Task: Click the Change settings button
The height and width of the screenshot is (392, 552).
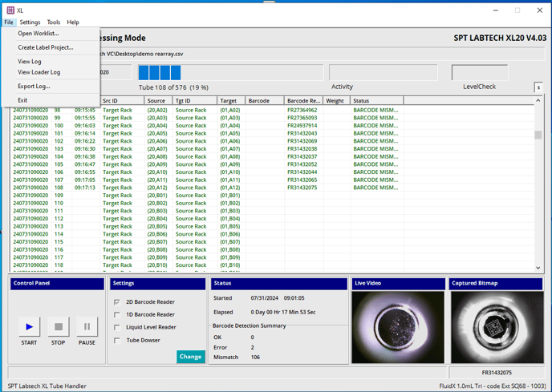Action: pos(190,357)
